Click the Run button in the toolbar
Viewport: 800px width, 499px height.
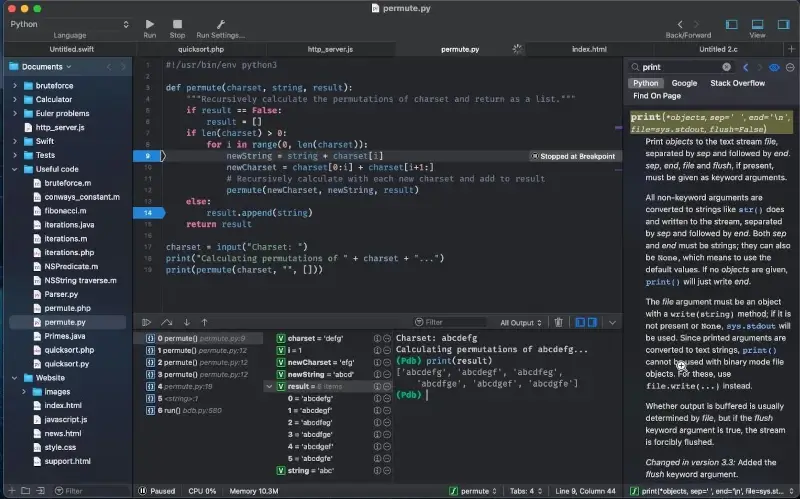pos(149,23)
